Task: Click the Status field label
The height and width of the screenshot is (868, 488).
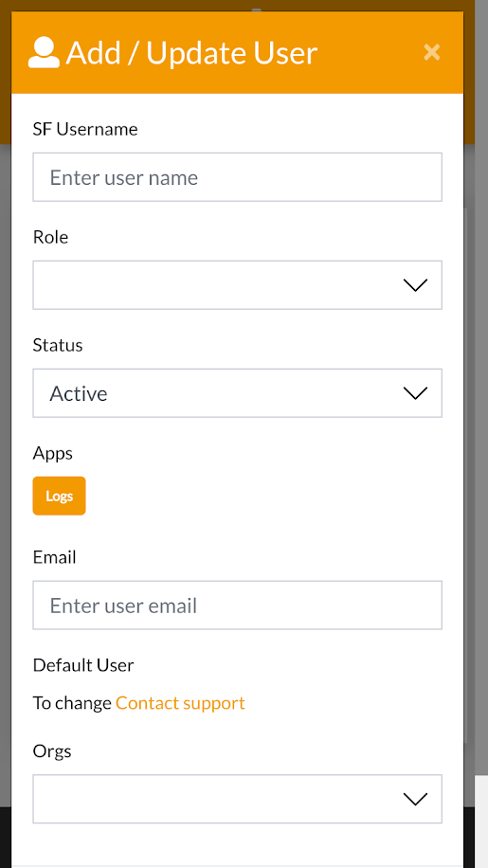Action: click(58, 345)
